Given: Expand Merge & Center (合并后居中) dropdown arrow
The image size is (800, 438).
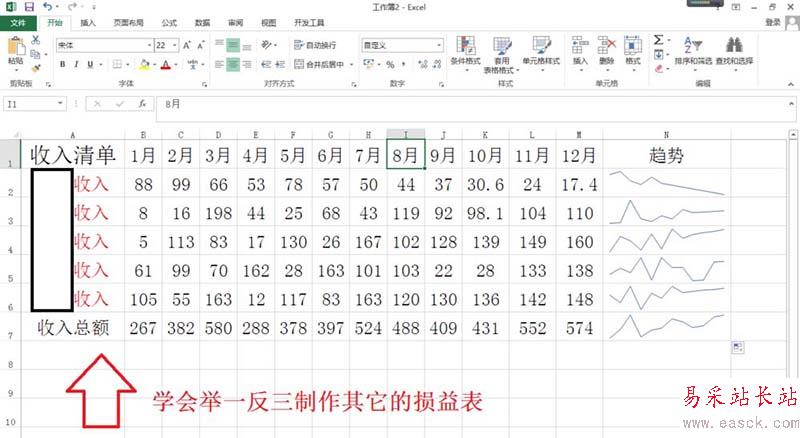Looking at the screenshot, I should click(352, 65).
